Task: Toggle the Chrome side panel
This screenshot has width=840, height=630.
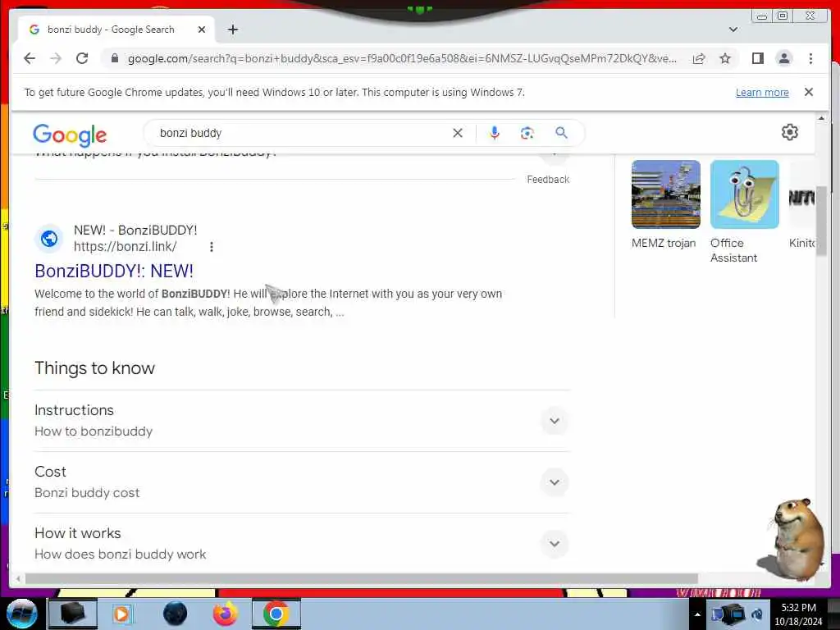Action: click(x=757, y=58)
